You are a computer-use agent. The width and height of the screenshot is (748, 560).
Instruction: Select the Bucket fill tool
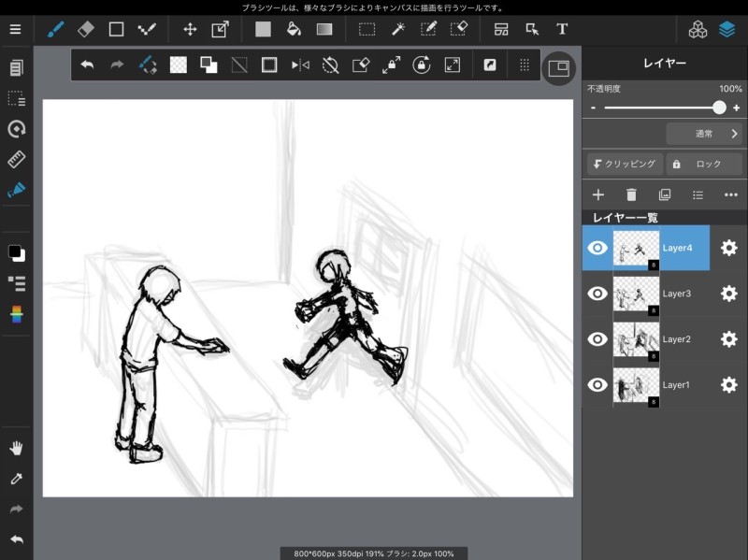pyautogui.click(x=294, y=29)
